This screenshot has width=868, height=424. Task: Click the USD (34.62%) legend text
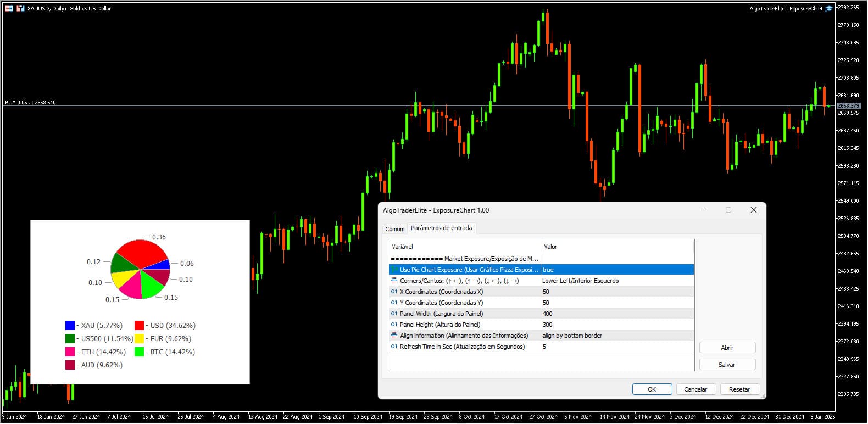point(173,326)
